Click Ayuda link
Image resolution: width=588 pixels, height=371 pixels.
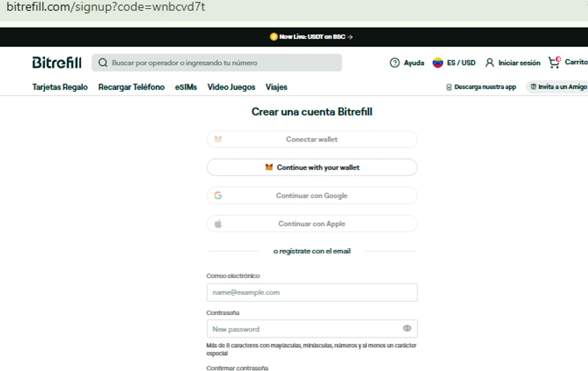414,63
